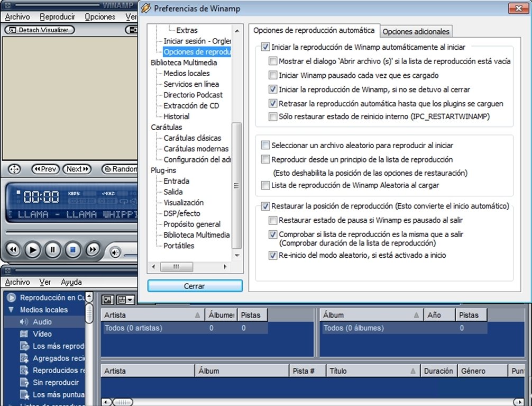Mute volume with the speaker icon
532x406 pixels.
(115, 252)
